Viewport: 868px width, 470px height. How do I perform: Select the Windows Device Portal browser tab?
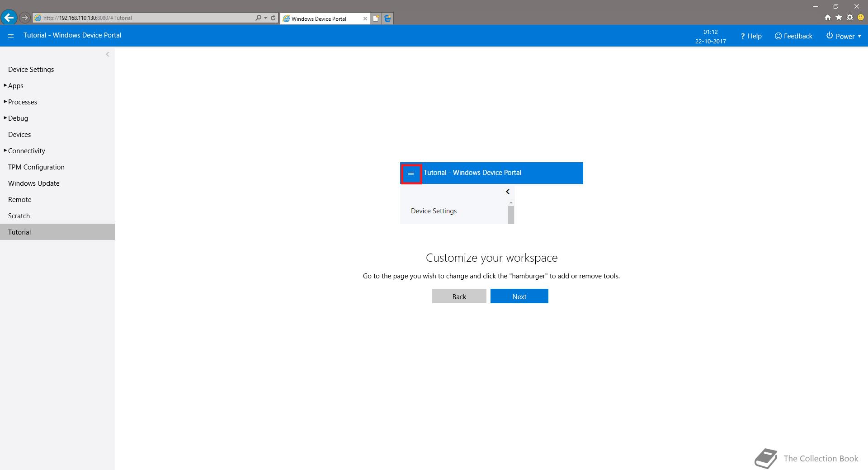325,19
